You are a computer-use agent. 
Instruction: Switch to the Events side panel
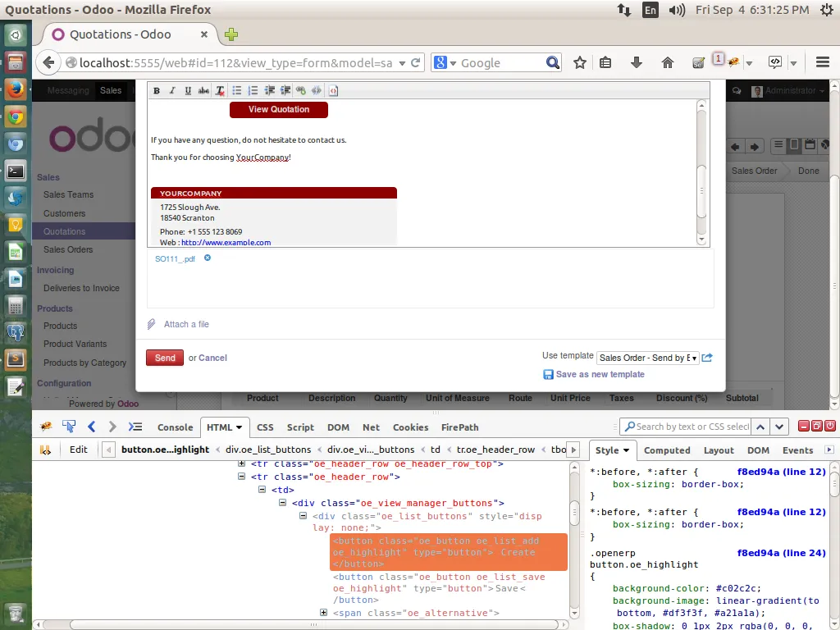(x=797, y=450)
